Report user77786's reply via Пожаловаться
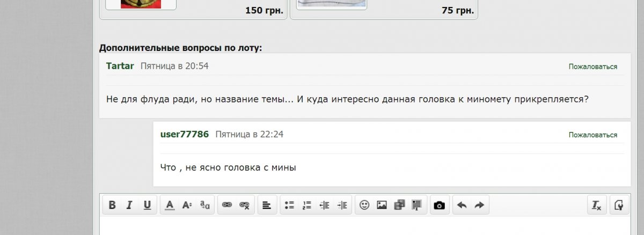This screenshot has height=235, width=644. click(593, 135)
